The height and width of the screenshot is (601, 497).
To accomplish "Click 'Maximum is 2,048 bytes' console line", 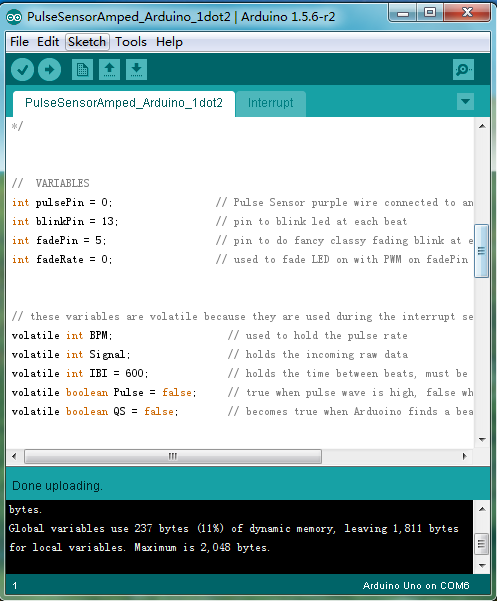I will click(x=202, y=547).
